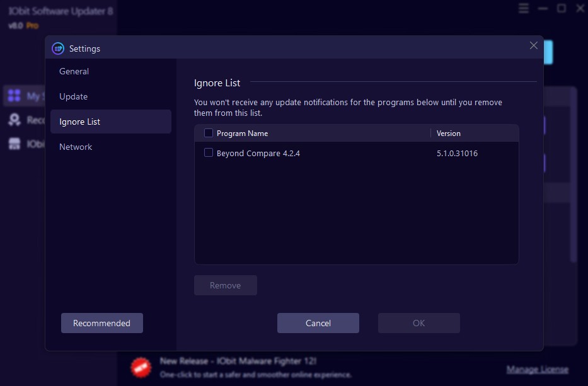Confirm changes with the OK button

pos(418,322)
